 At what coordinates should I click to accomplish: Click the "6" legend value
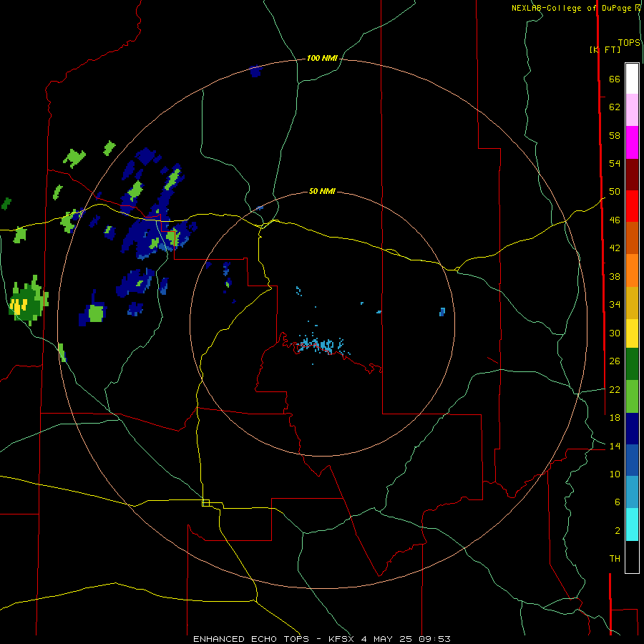point(618,502)
